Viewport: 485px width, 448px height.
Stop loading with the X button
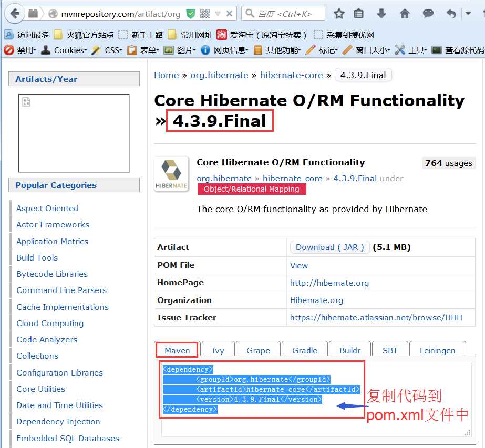point(229,14)
